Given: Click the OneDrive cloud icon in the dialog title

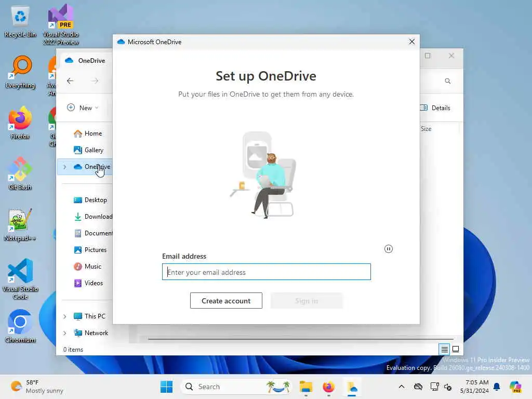Looking at the screenshot, I should click(121, 42).
